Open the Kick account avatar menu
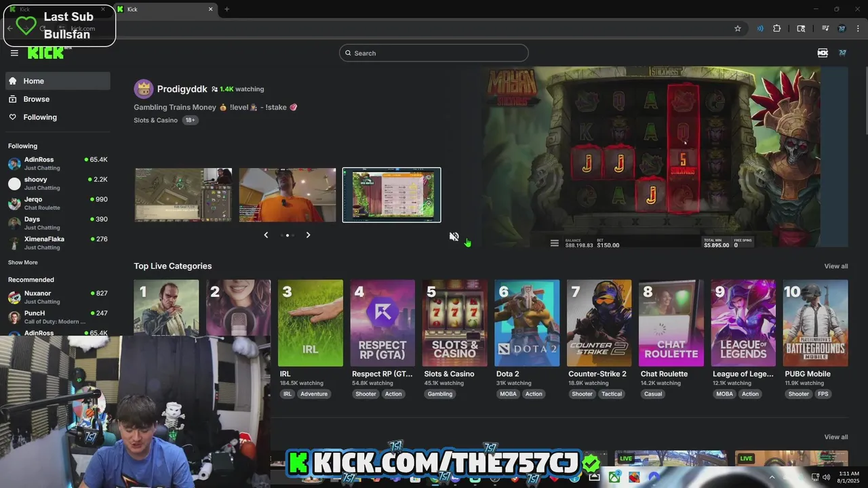The width and height of the screenshot is (868, 488). pos(842,53)
